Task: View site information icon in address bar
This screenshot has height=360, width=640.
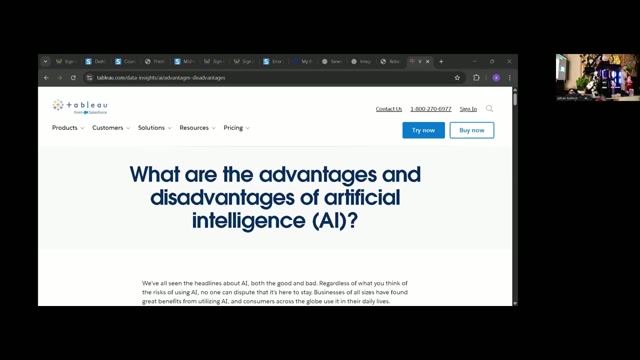Action: tap(89, 78)
